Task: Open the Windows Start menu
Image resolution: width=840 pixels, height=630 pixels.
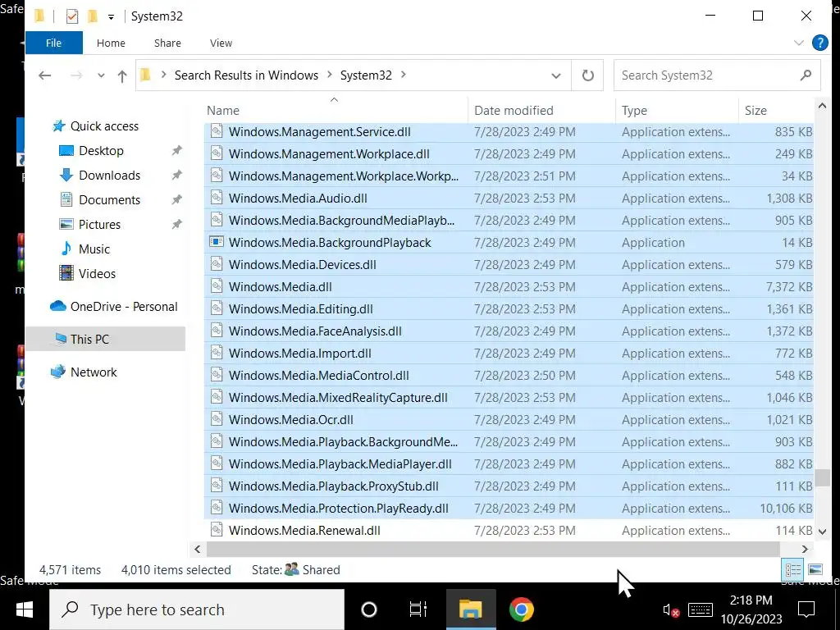Action: 24,609
